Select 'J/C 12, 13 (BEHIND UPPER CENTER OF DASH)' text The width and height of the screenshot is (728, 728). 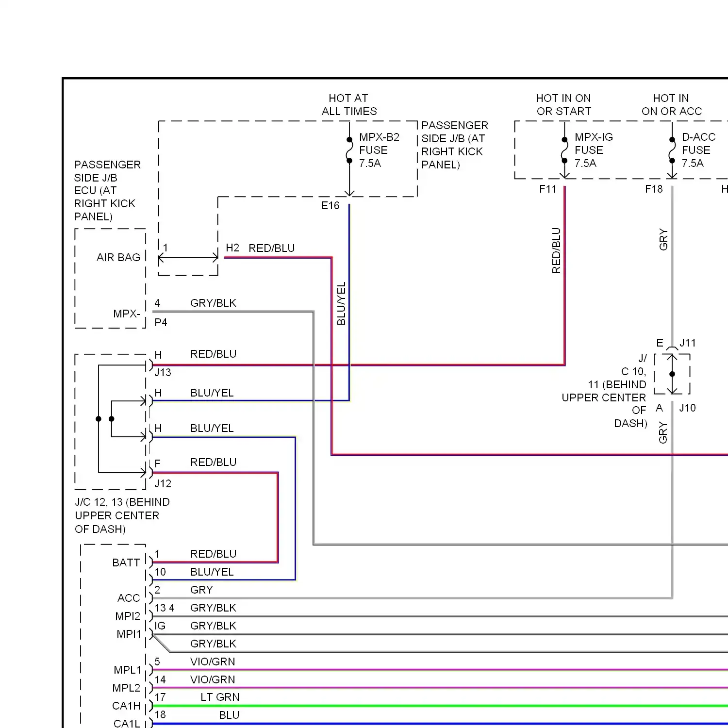pyautogui.click(x=122, y=515)
